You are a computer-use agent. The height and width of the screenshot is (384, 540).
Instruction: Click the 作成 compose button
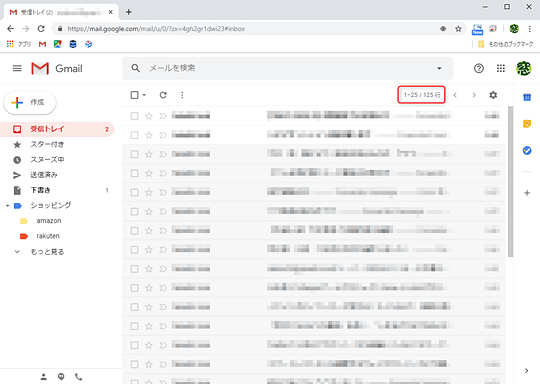tap(30, 102)
